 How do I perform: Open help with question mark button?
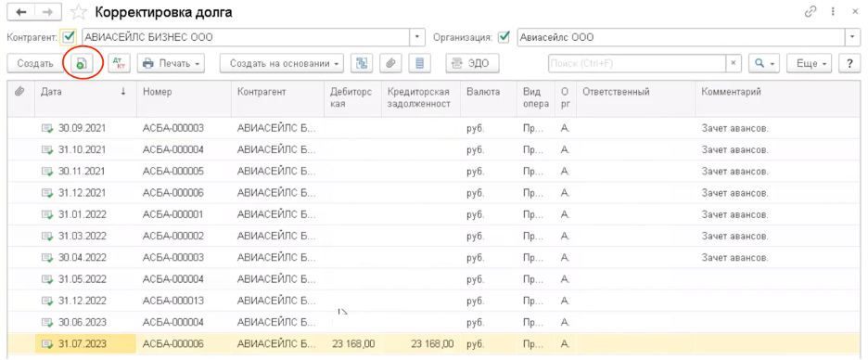click(849, 64)
